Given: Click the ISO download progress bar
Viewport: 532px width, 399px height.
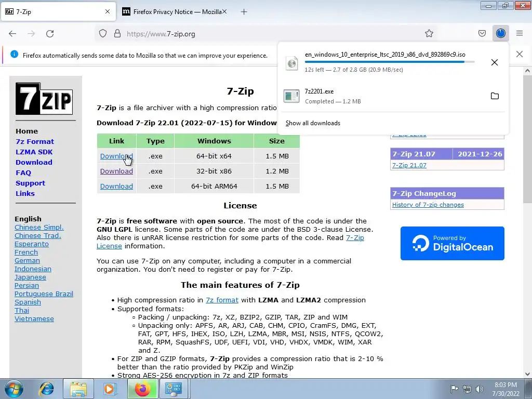Looking at the screenshot, I should (390, 62).
